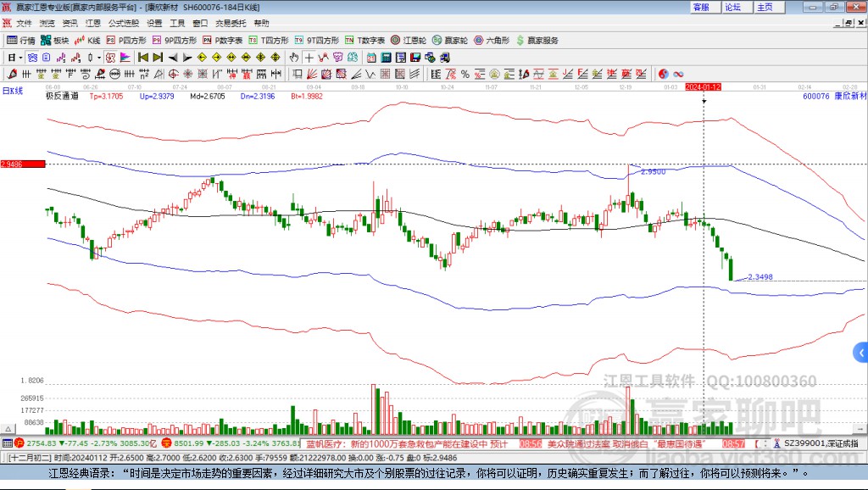Click the SZ399001 深证成指 status entry
The image size is (868, 490).
(816, 443)
